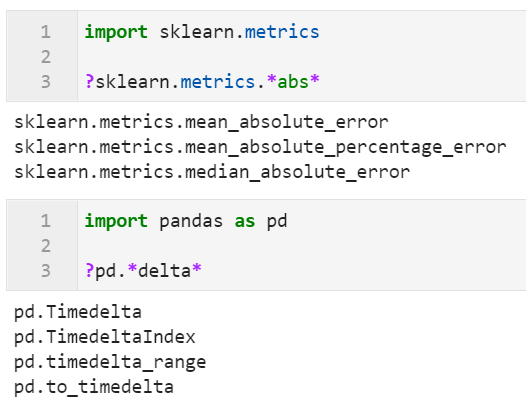
Task: Click line number 3 of first cell
Action: click(46, 82)
